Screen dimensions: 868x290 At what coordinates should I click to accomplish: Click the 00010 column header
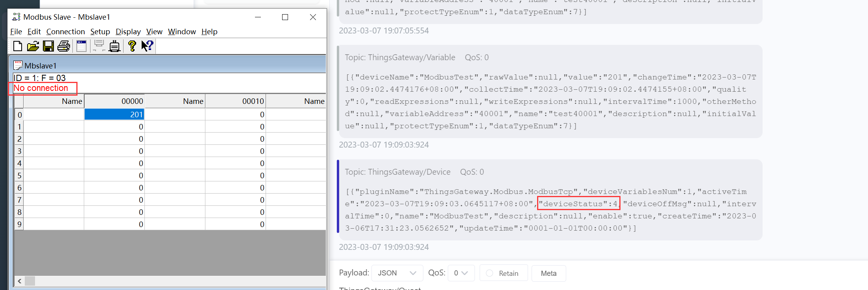[x=235, y=101]
